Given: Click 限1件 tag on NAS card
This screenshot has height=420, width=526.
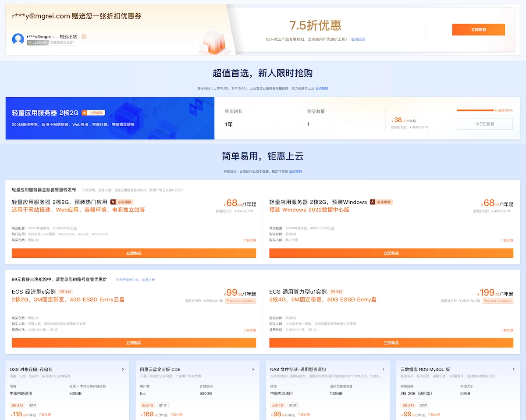Looking at the screenshot, I should [x=293, y=406].
